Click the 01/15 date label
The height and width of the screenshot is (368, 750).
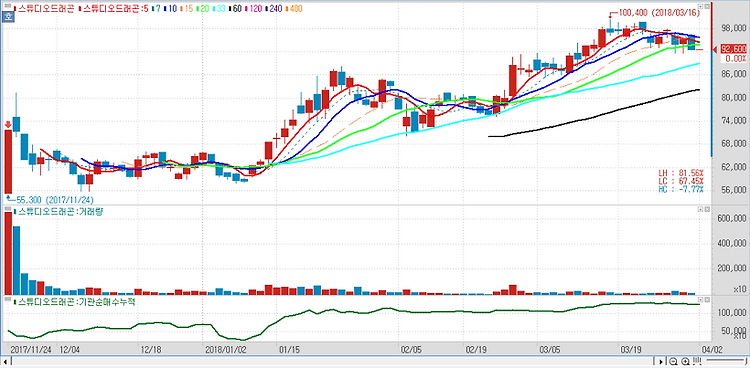click(x=289, y=349)
